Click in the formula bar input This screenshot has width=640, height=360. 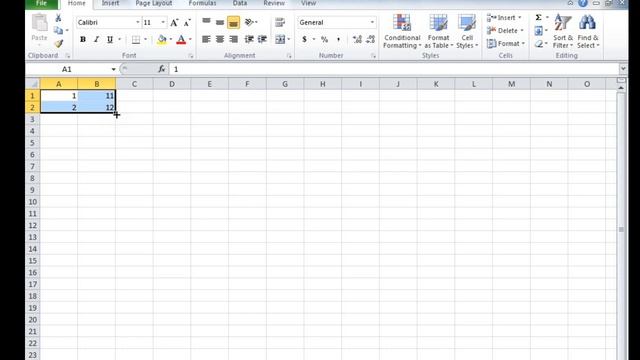[394, 69]
